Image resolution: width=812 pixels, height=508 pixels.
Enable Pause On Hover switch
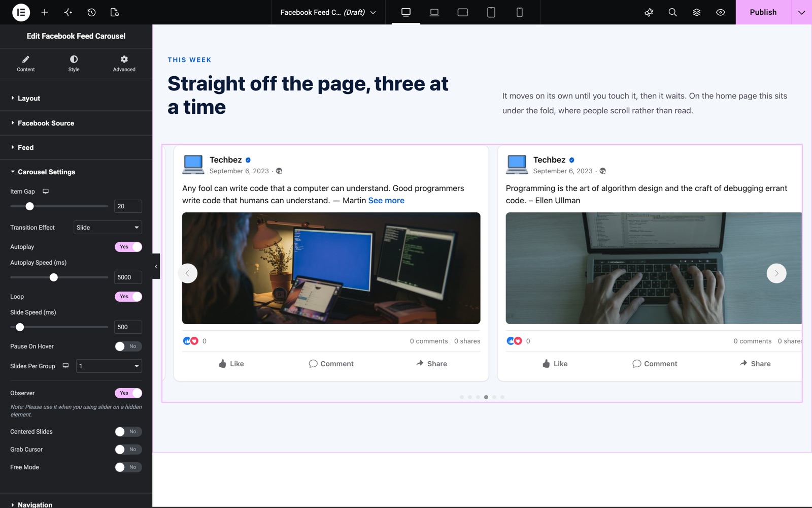(x=128, y=346)
